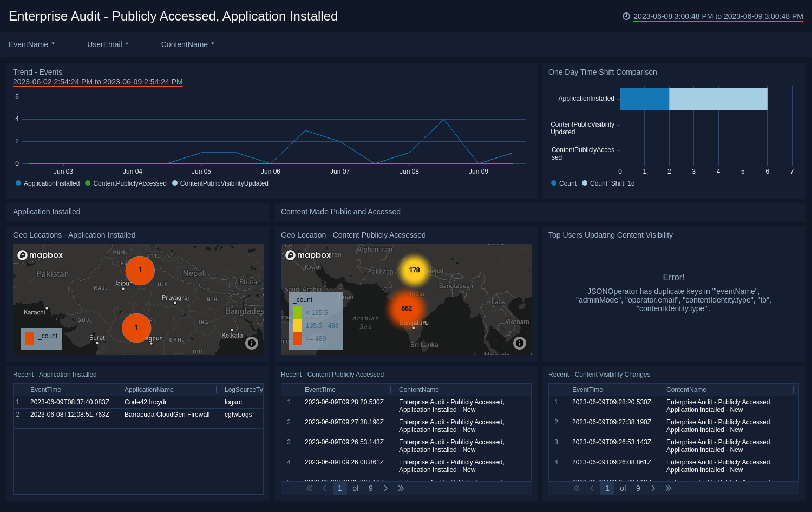Screen dimensions: 812x512
Task: Click the orange >= 489 legend swatch
Action: click(x=297, y=339)
